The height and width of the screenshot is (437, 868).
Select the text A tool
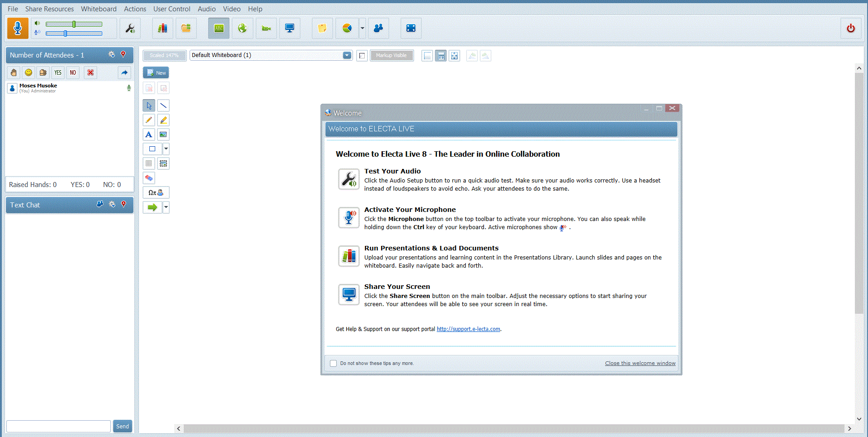pyautogui.click(x=149, y=134)
